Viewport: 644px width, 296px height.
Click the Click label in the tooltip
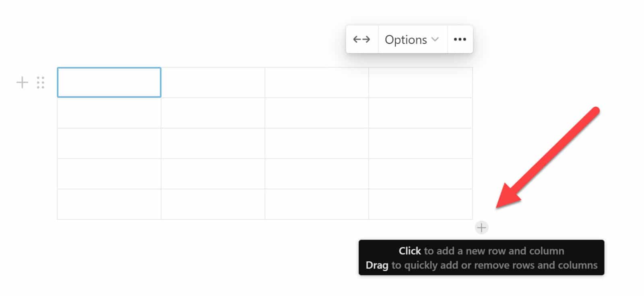point(410,250)
